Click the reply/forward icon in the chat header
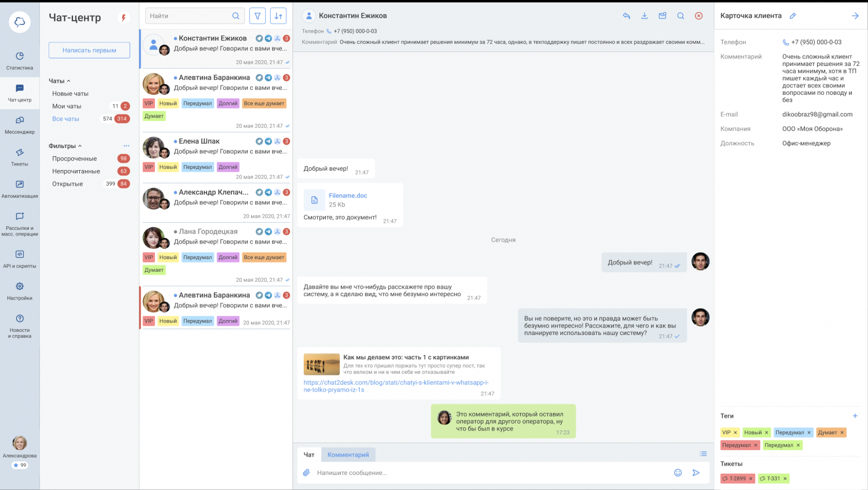The image size is (868, 490). (627, 16)
